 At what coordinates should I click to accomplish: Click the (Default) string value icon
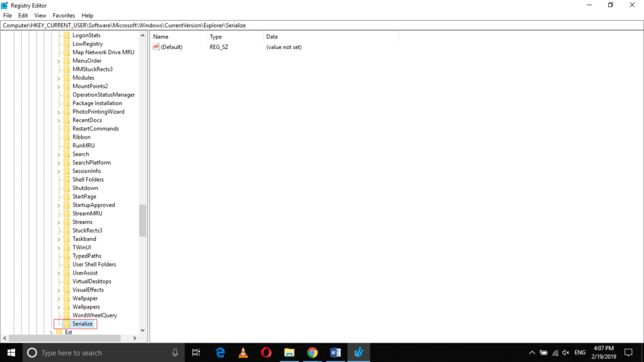(156, 47)
